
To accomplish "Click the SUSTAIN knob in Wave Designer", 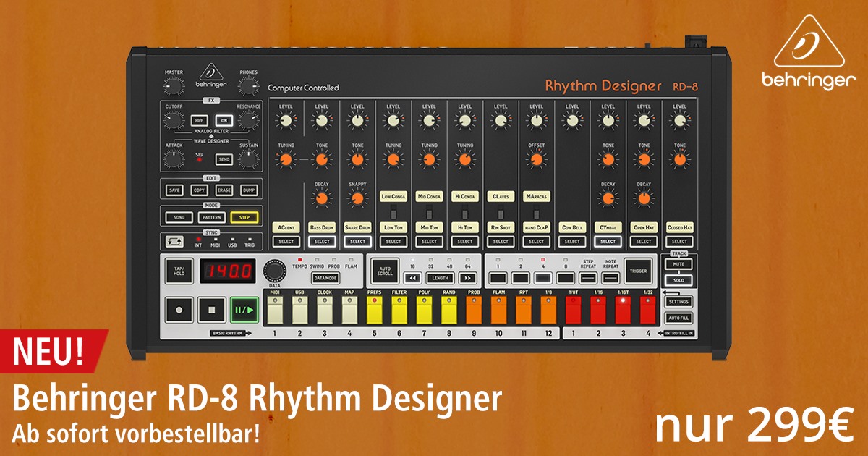I will (x=248, y=159).
